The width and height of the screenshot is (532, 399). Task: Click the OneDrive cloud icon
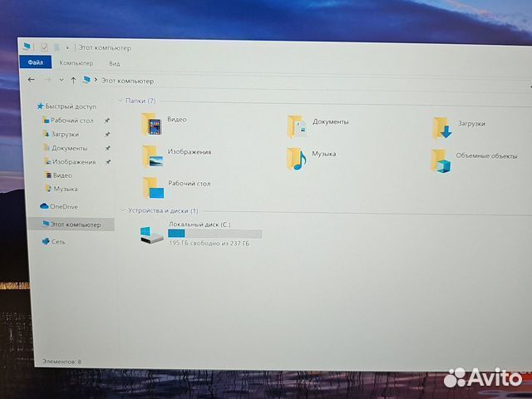[x=44, y=206]
